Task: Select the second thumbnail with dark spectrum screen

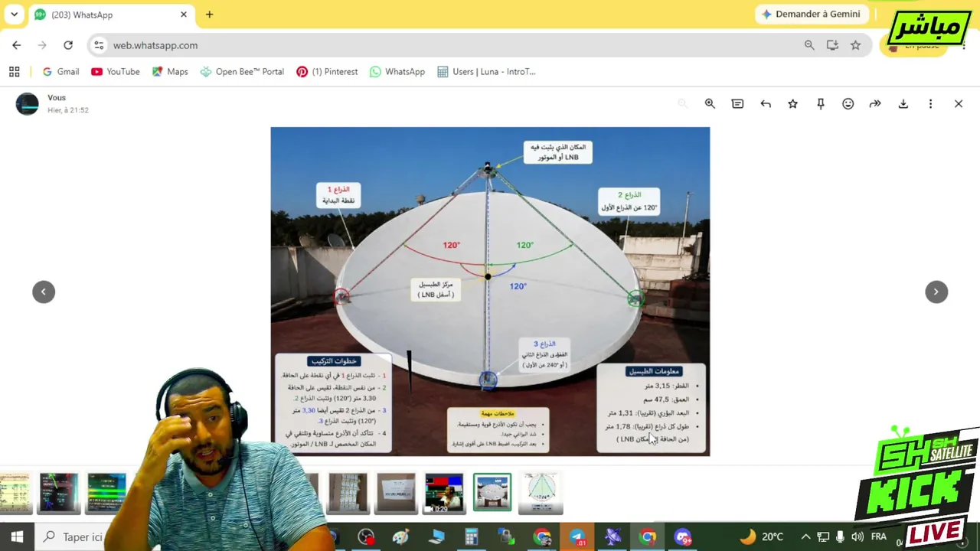Action: click(x=59, y=493)
